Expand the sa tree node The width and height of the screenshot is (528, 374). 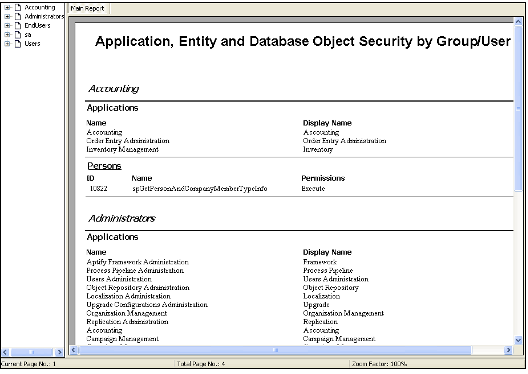[x=7, y=35]
